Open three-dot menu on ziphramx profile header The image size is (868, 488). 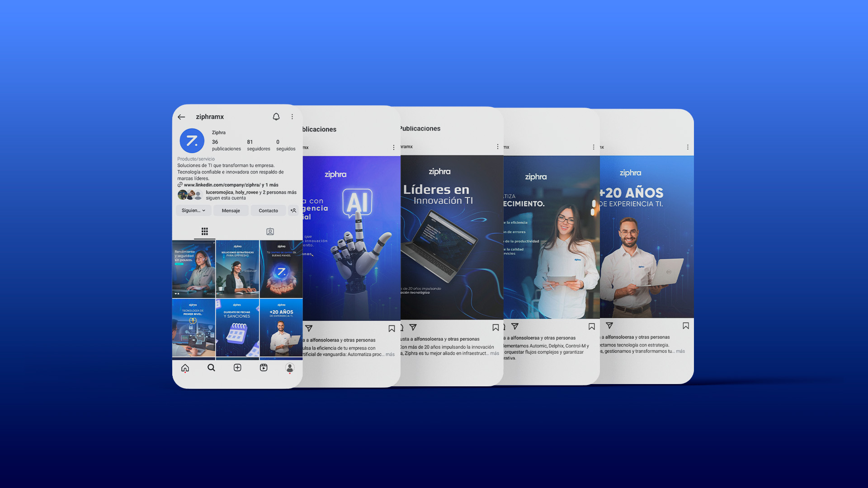click(292, 117)
